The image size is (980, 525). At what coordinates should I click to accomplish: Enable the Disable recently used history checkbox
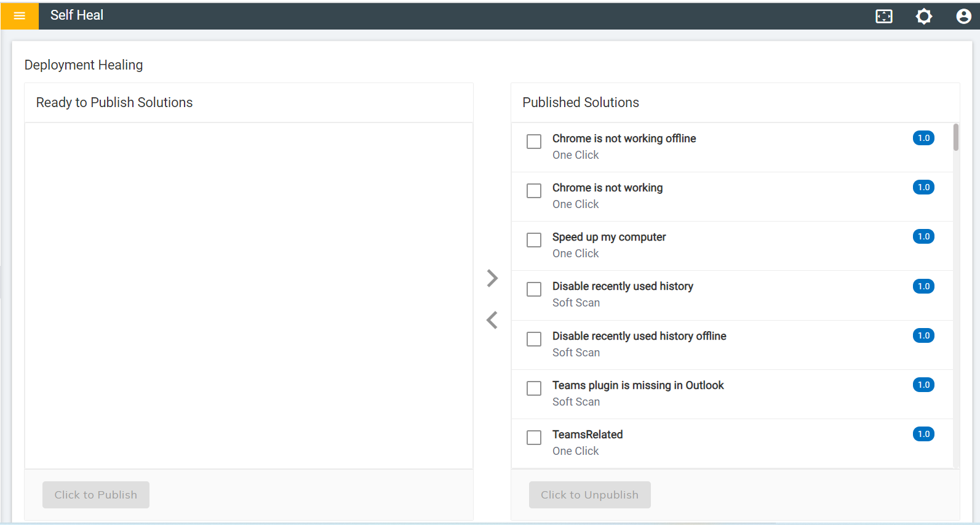point(534,289)
